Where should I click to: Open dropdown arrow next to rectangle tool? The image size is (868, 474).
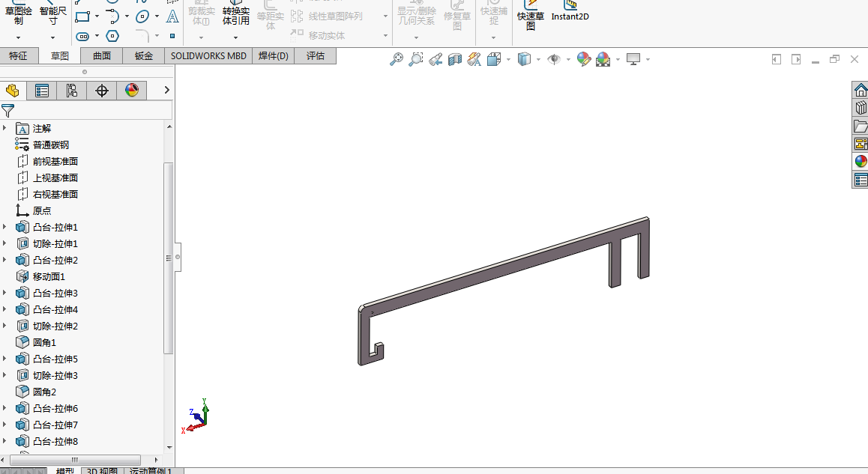coord(97,16)
